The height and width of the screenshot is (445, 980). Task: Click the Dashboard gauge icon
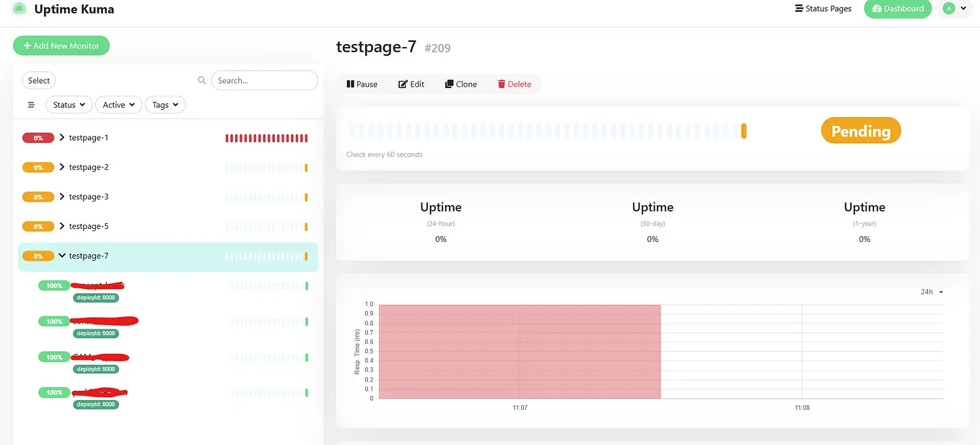(877, 8)
